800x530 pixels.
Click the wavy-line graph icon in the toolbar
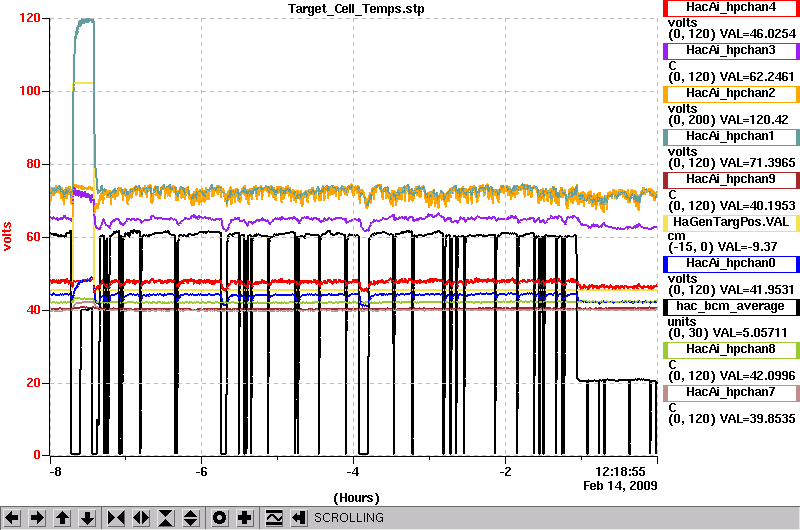274,518
